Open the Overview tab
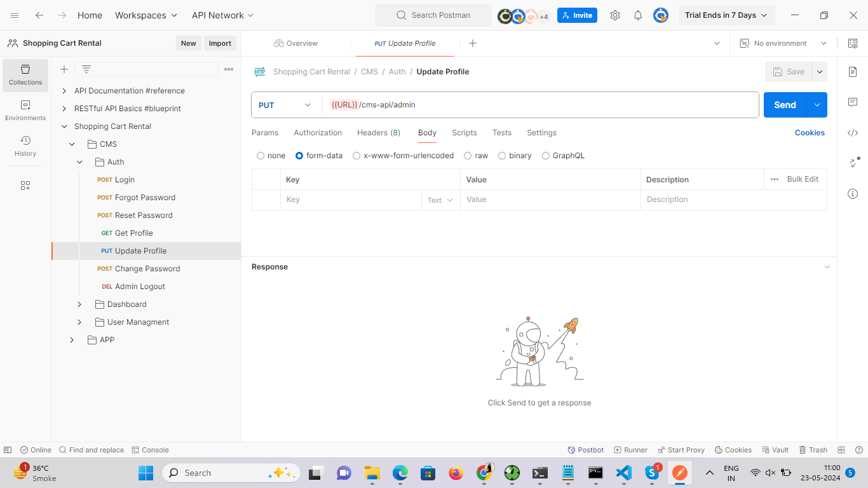This screenshot has height=488, width=868. [295, 43]
